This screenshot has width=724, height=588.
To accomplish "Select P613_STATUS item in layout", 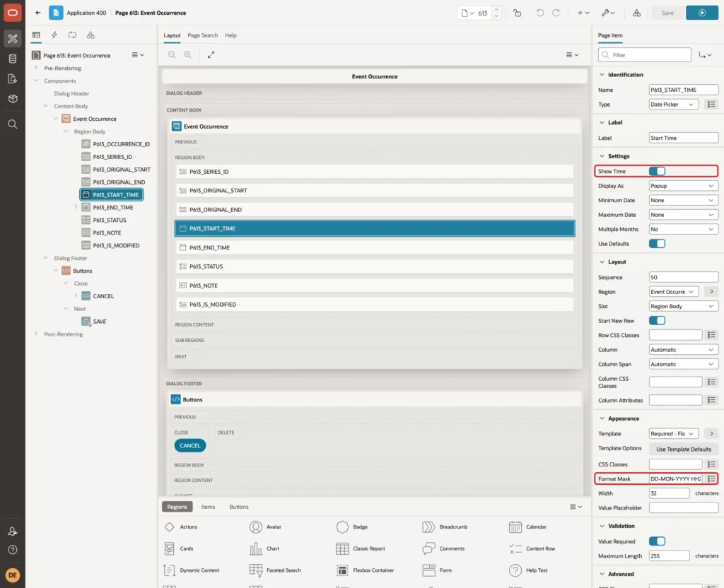I will click(375, 266).
